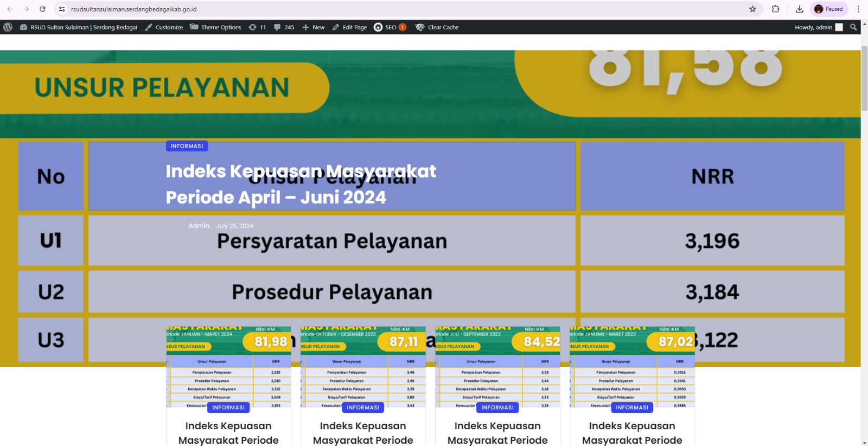Open Theme Options in admin bar
868x446 pixels.
click(215, 27)
